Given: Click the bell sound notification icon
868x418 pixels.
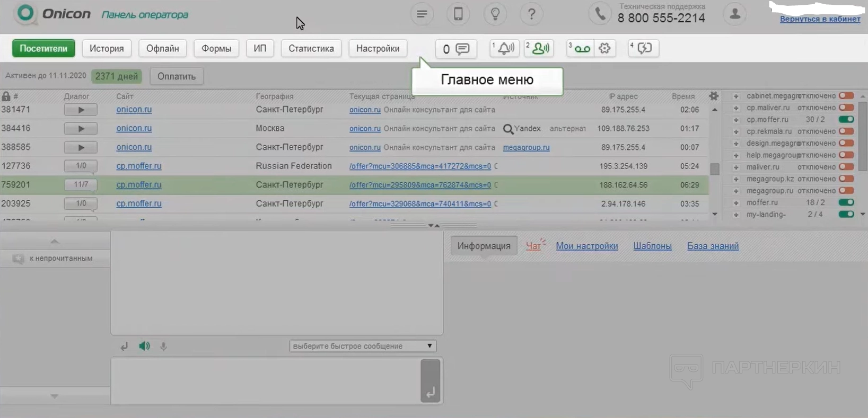Looking at the screenshot, I should click(x=504, y=48).
